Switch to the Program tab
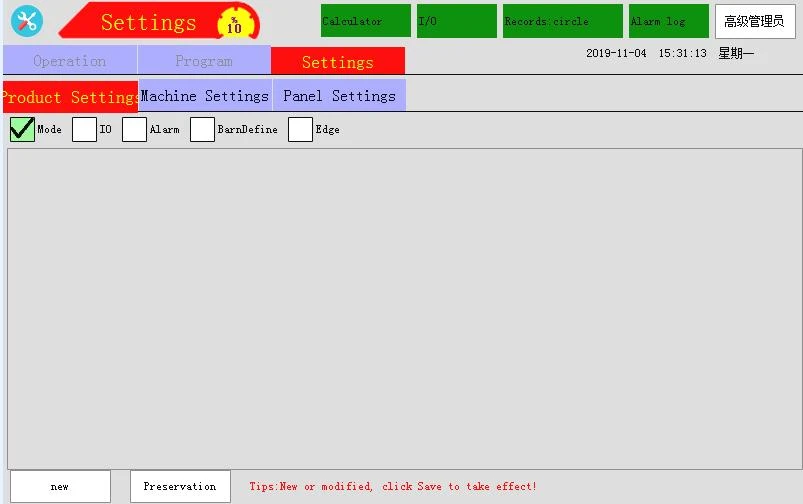This screenshot has width=803, height=504. point(204,60)
